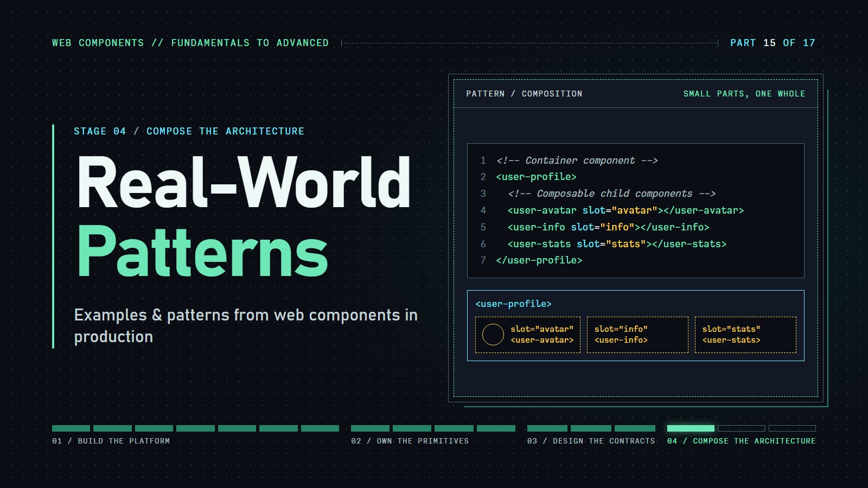Click the 'Composable child components' comment line
This screenshot has width=868, height=488.
point(611,194)
